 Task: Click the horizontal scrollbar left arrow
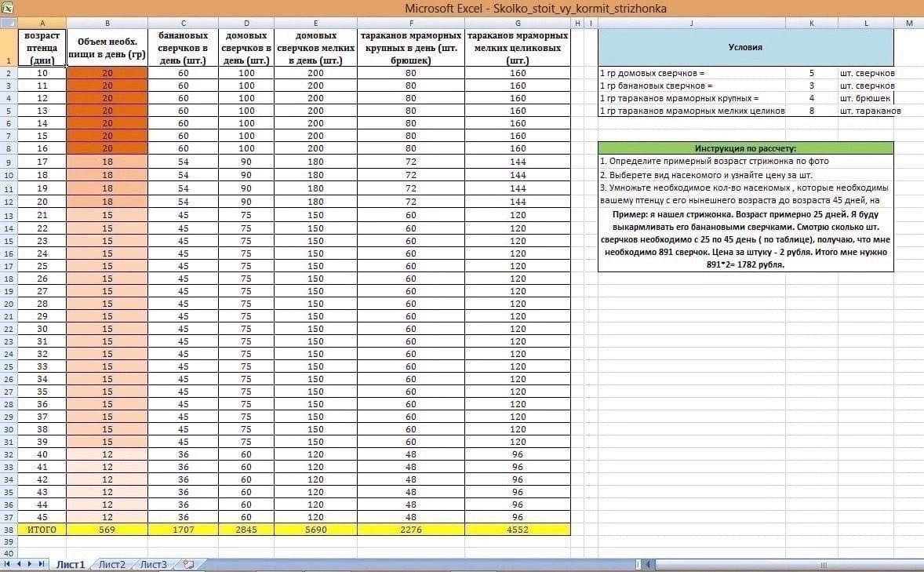tap(648, 565)
